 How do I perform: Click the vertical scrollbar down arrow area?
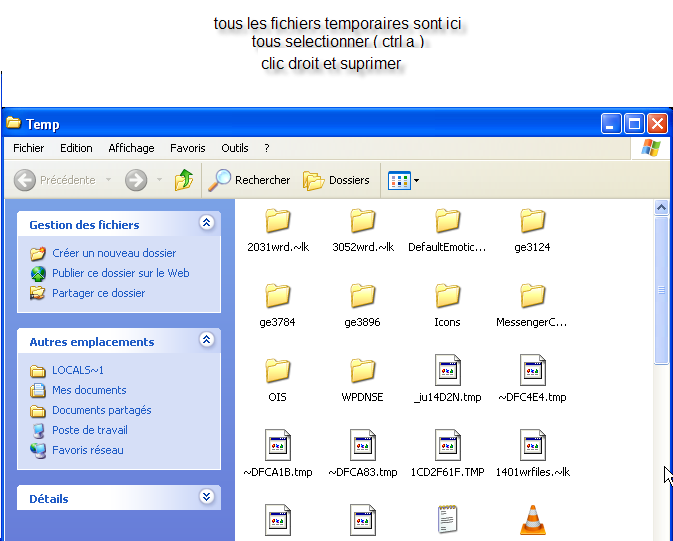[x=661, y=534]
